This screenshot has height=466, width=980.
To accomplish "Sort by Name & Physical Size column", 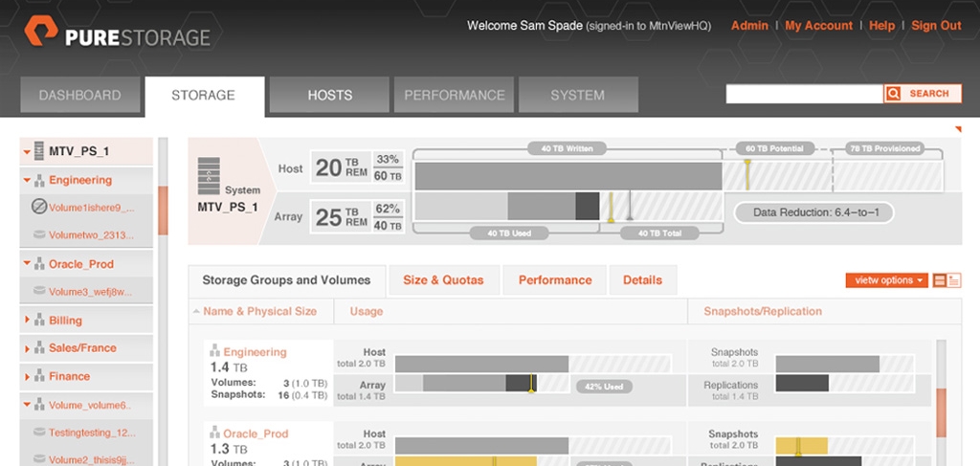I will pos(260,311).
